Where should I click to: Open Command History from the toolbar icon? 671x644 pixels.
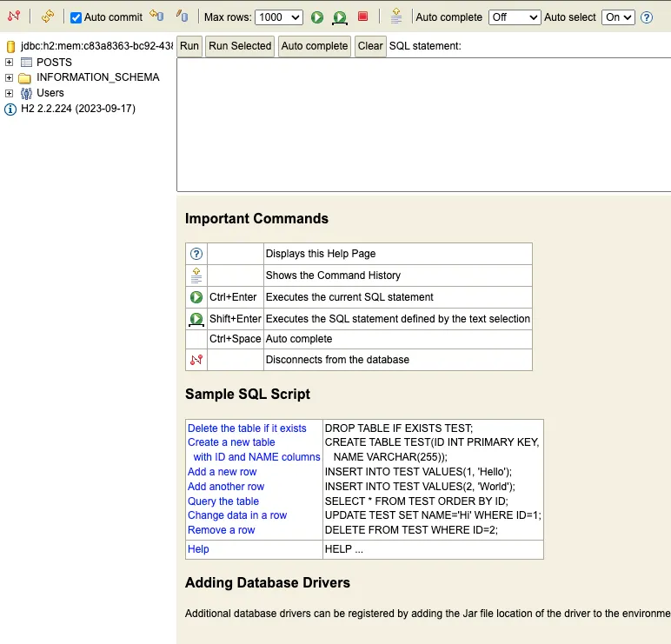[x=396, y=17]
